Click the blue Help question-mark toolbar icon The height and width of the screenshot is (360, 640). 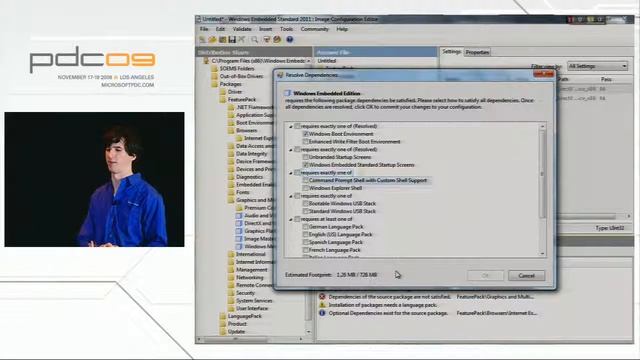click(x=289, y=40)
